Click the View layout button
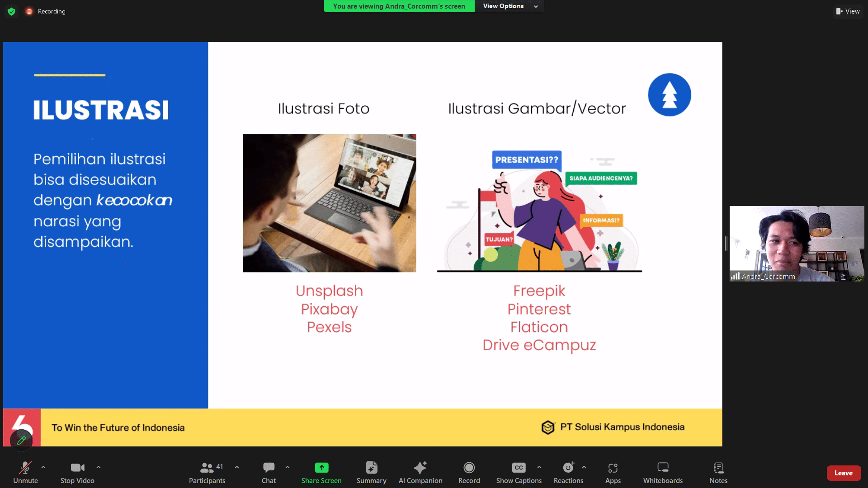 coord(848,11)
